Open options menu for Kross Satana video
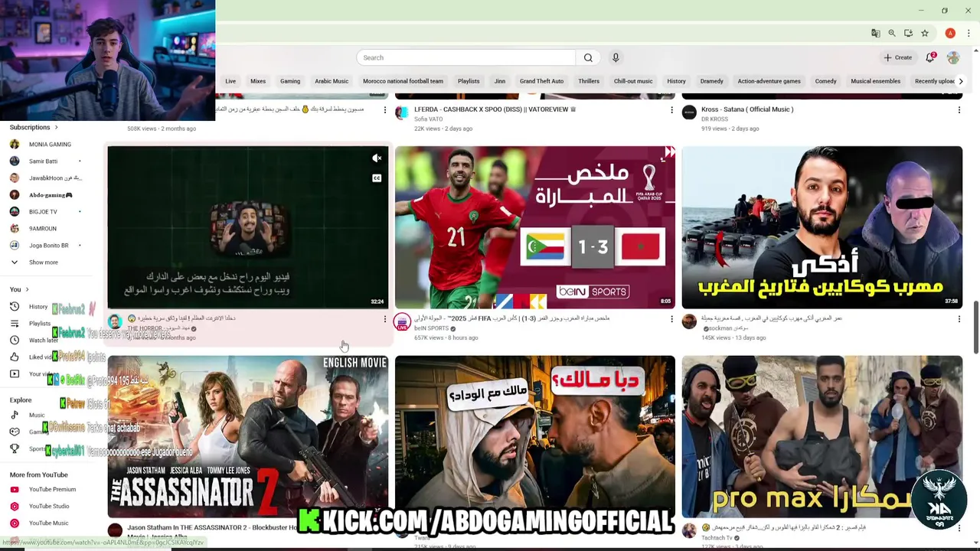Image resolution: width=980 pixels, height=551 pixels. pos(959,110)
